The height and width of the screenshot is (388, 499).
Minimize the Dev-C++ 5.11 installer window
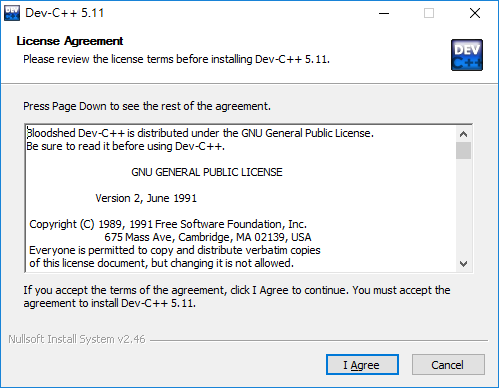coord(384,13)
